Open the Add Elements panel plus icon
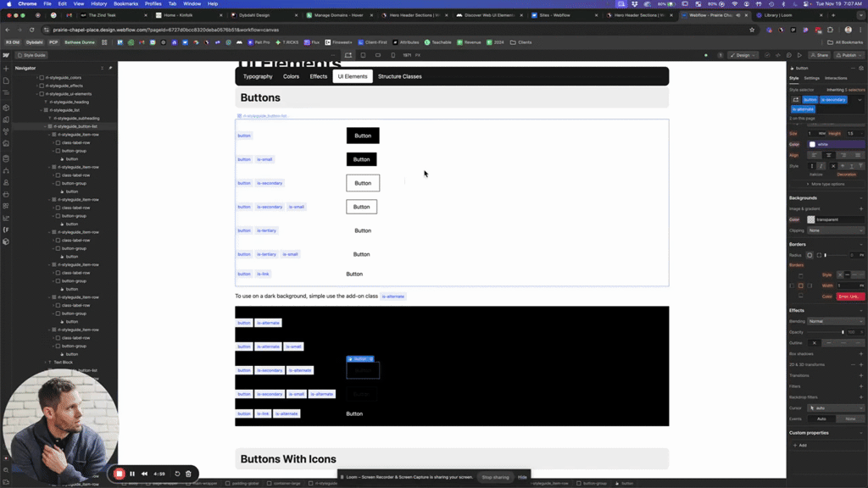Screen dimensions: 868x488 6,68
